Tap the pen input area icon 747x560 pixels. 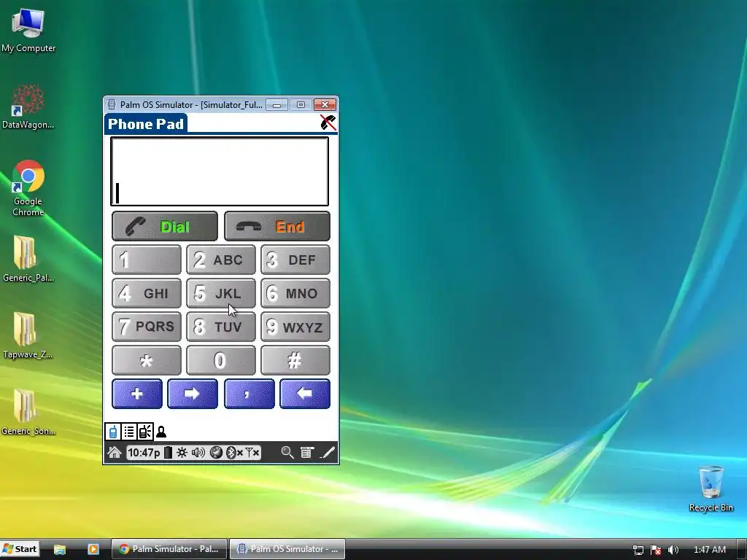[x=328, y=452]
